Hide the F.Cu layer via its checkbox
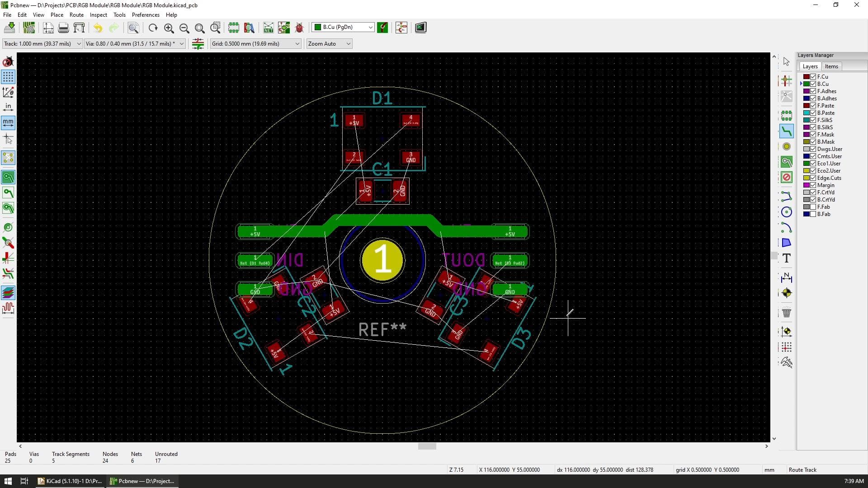This screenshot has width=868, height=488. (812, 76)
